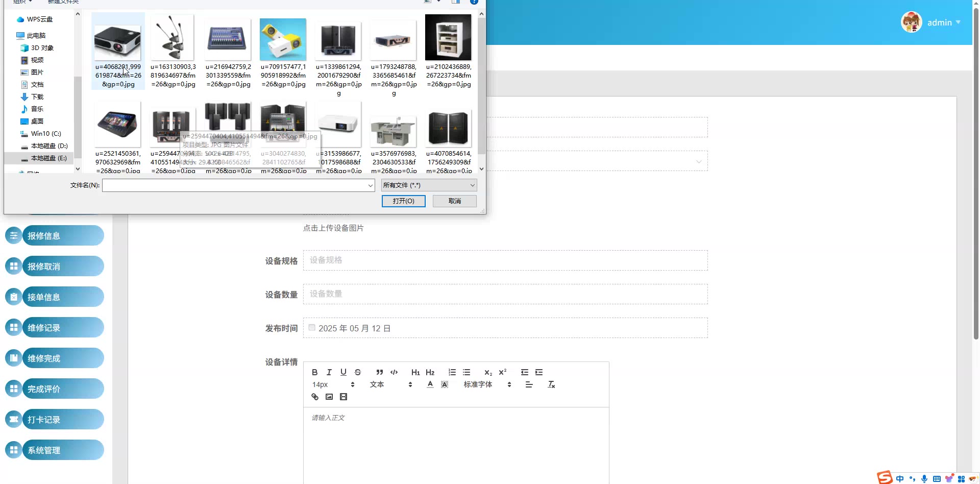The width and height of the screenshot is (980, 484).
Task: Click the Sogou input method logo
Action: 885,477
